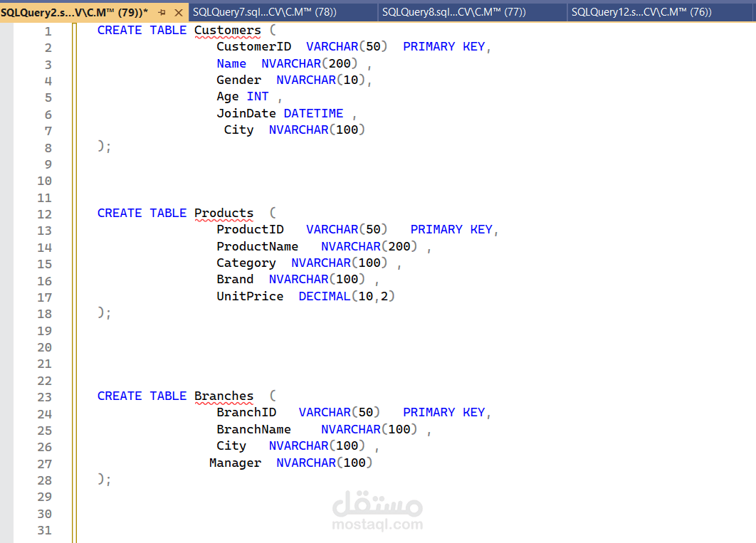Place cursor on UnitPrice column
This screenshot has width=756, height=543.
[250, 296]
